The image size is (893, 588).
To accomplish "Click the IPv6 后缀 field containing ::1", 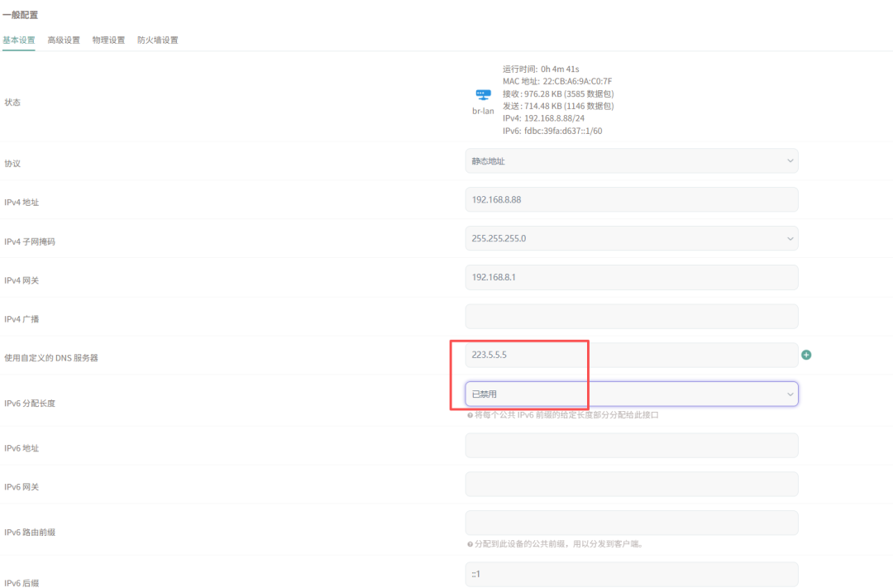I will (x=631, y=575).
